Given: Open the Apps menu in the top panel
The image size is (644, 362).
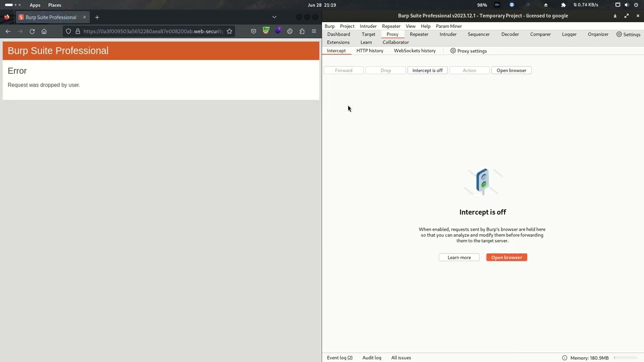Looking at the screenshot, I should [35, 5].
